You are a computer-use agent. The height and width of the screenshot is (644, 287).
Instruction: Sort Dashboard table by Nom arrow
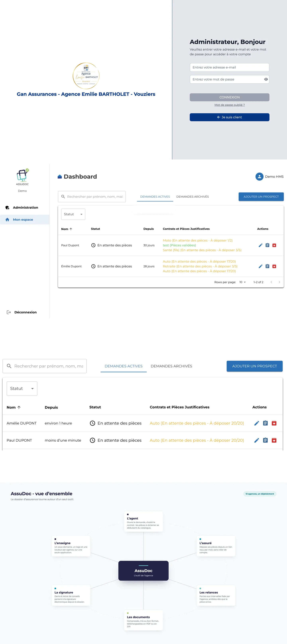pos(71,229)
